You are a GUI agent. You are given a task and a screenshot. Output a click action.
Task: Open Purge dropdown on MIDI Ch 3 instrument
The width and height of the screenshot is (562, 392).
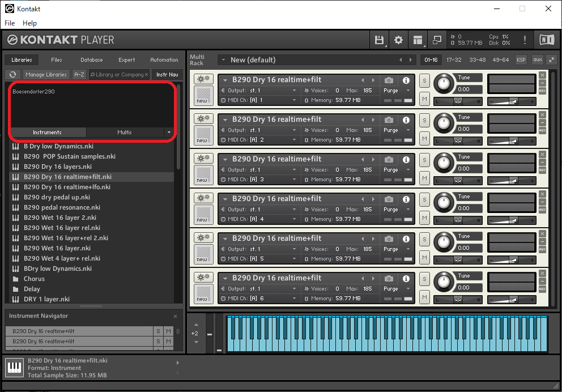click(x=408, y=170)
